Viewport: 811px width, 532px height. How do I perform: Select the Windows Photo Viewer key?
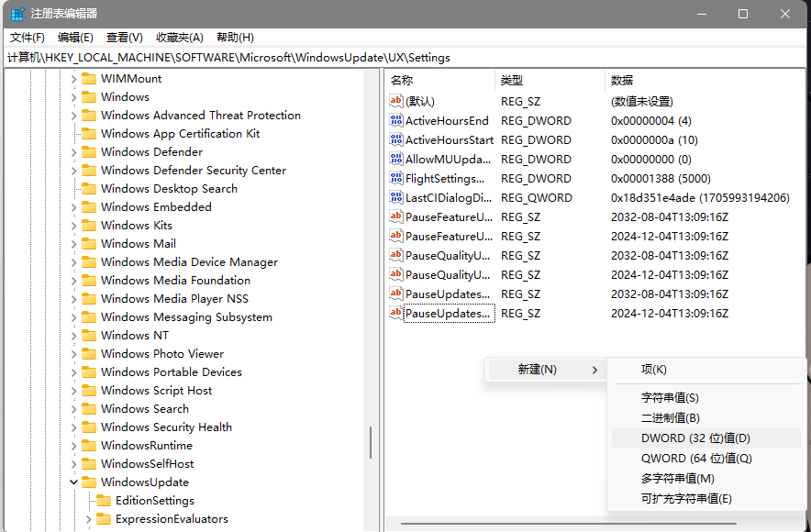162,354
